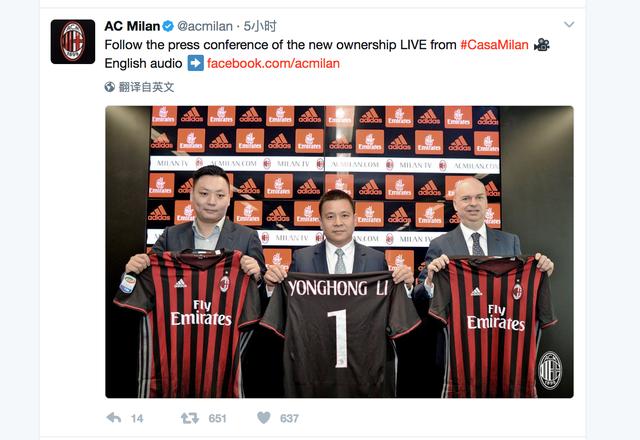The height and width of the screenshot is (440, 640).
Task: Click the movie camera emoji
Action: pyautogui.click(x=542, y=44)
